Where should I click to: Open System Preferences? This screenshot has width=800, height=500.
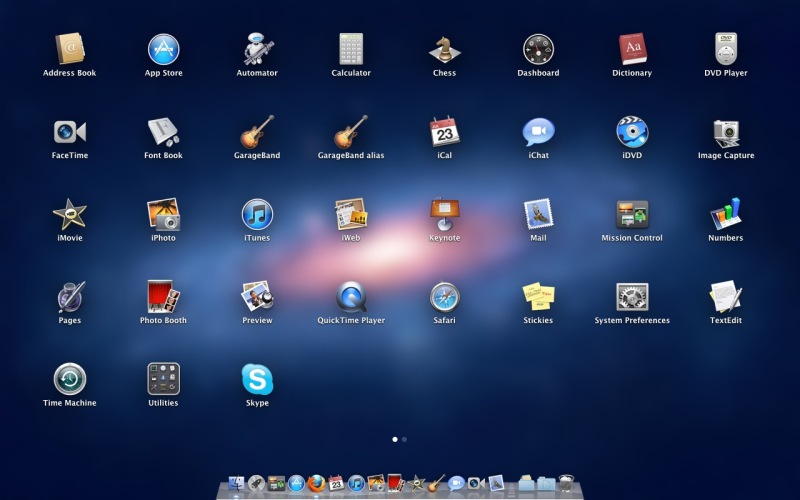pyautogui.click(x=632, y=297)
